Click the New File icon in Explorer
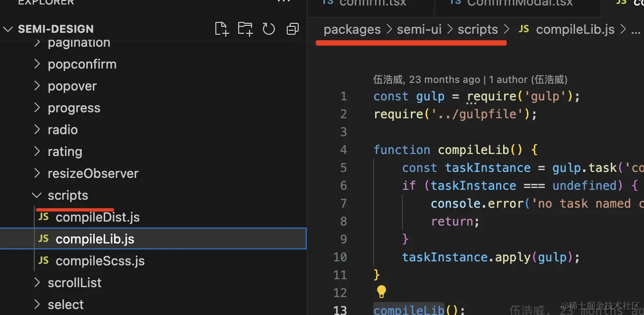644x315 pixels. pos(222,29)
